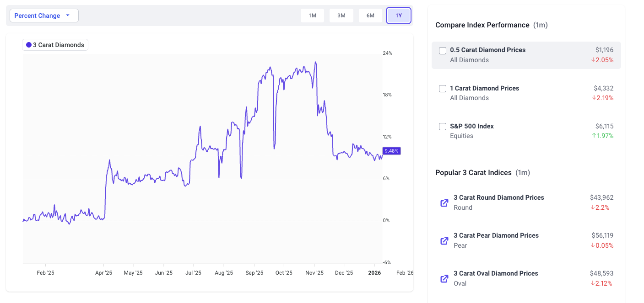Click the $4,332 price value
644x303 pixels.
tap(604, 88)
